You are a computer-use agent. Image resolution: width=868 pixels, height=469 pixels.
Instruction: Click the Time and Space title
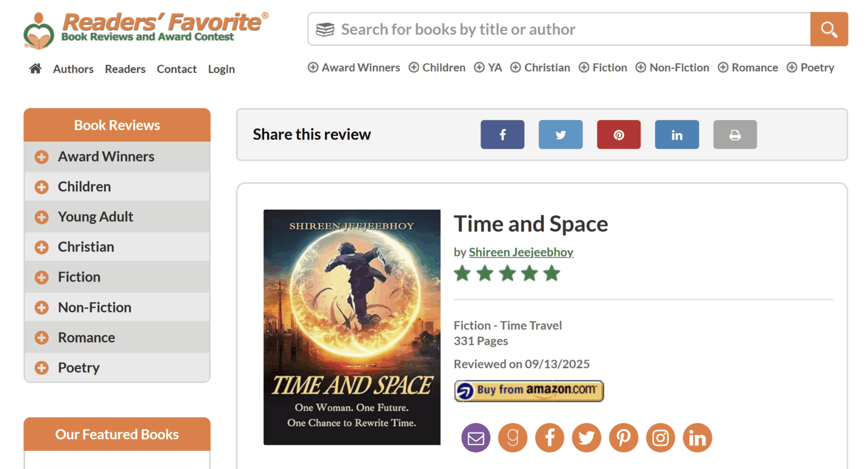(531, 224)
